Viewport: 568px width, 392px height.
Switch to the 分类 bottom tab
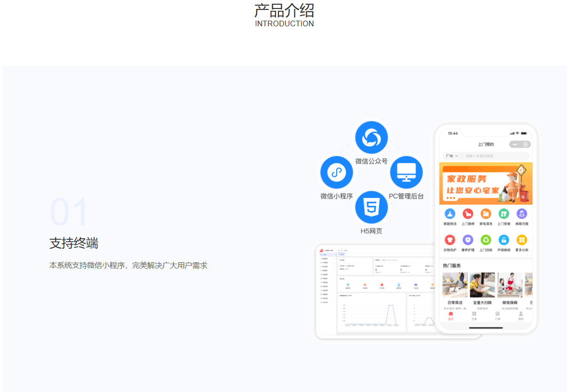coord(474,316)
